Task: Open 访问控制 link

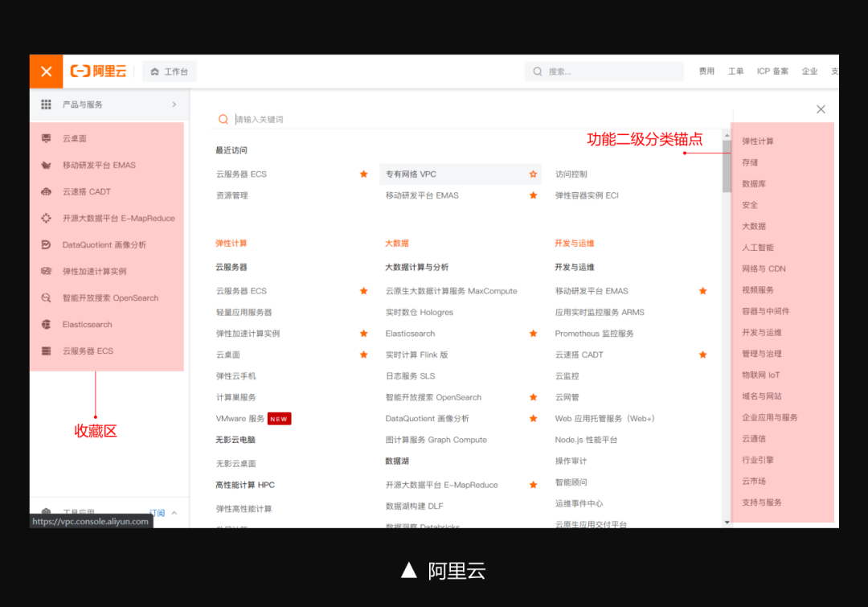Action: 571,174
